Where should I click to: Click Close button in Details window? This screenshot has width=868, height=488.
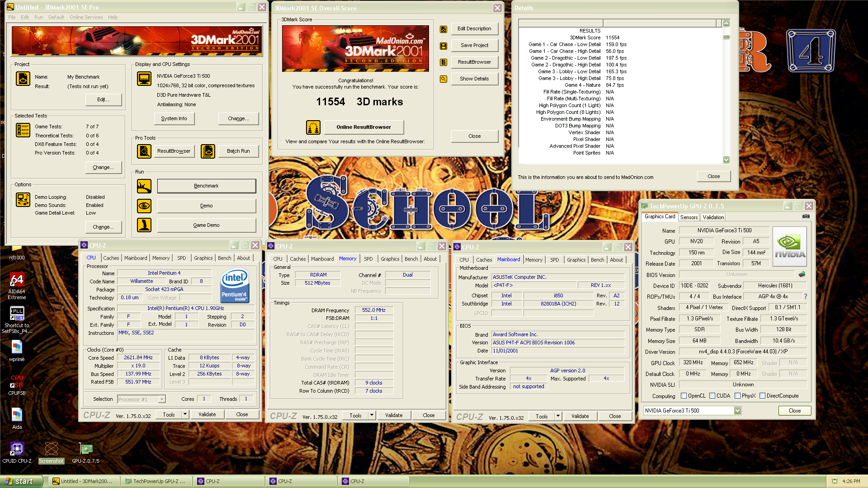pos(713,177)
